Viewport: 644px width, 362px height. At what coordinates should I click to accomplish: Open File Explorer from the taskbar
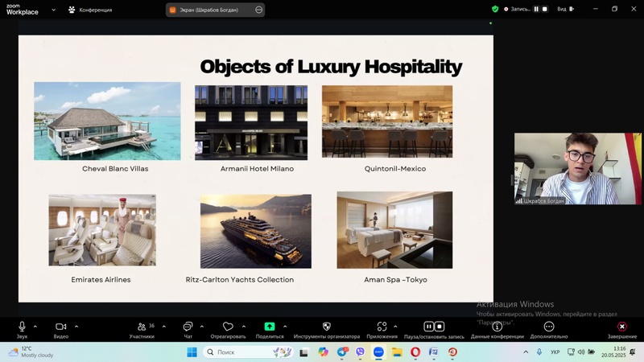397,352
